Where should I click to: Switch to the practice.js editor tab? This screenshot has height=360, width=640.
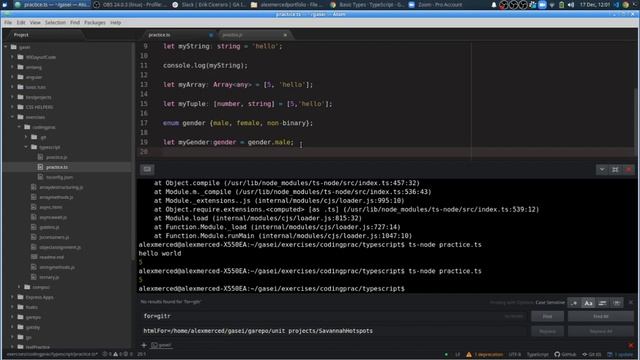click(x=254, y=35)
